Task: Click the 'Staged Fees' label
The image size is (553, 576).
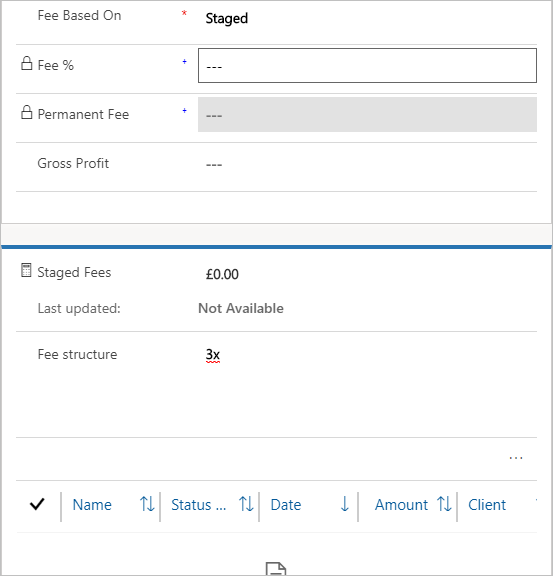Action: pyautogui.click(x=74, y=272)
